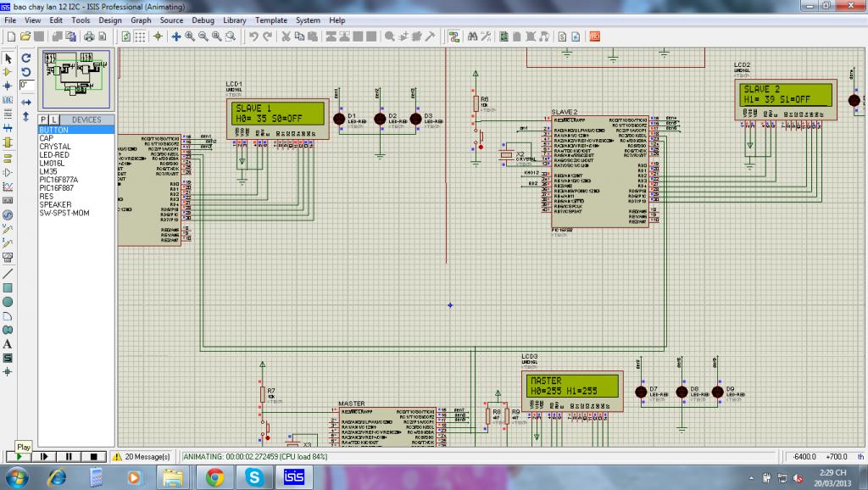This screenshot has height=490, width=868.
Task: Click the rotate anti-clockwise icon
Action: (x=26, y=71)
